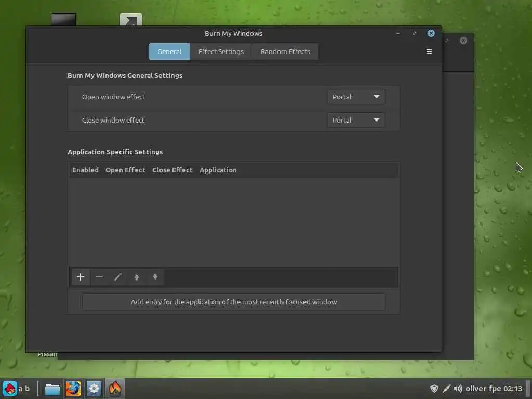Open system settings gear in taskbar
The height and width of the screenshot is (399, 532).
94,389
